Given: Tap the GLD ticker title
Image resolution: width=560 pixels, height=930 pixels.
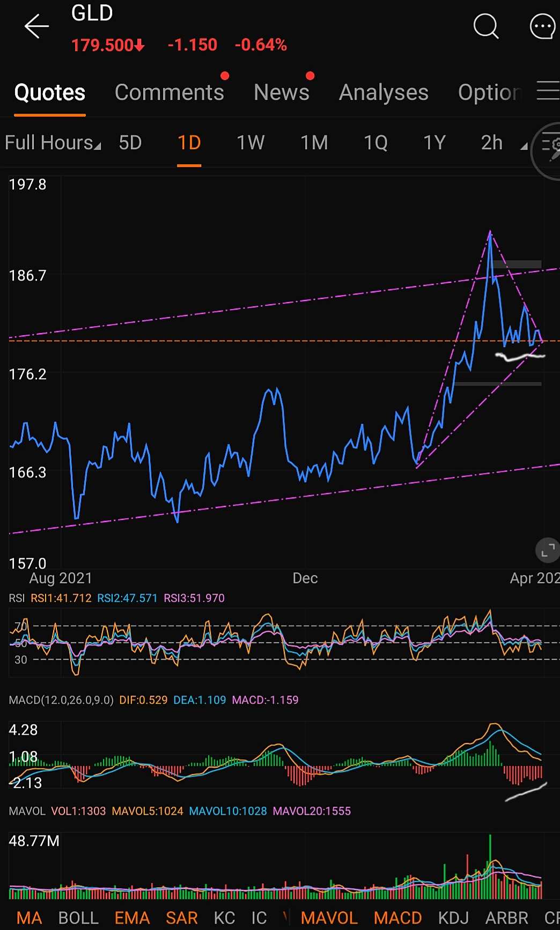Looking at the screenshot, I should tap(92, 13).
